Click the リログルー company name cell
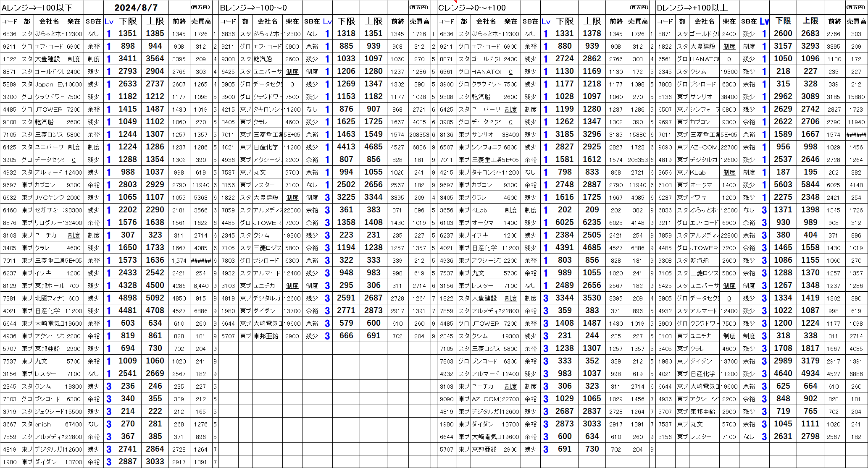The width and height of the screenshot is (868, 468). point(48,223)
